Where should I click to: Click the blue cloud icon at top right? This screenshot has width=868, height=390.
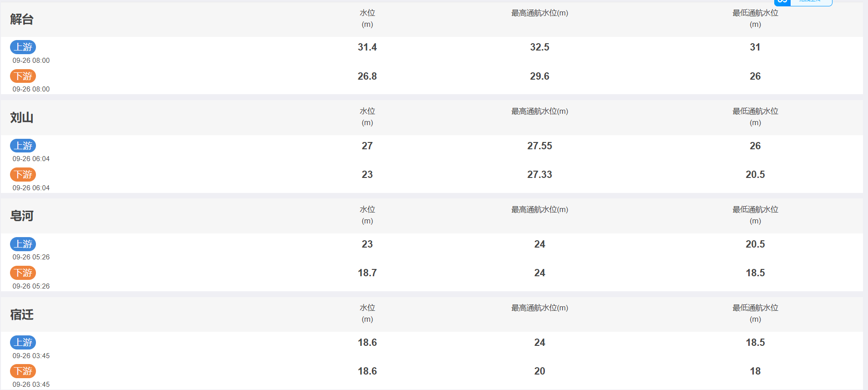tap(782, 2)
